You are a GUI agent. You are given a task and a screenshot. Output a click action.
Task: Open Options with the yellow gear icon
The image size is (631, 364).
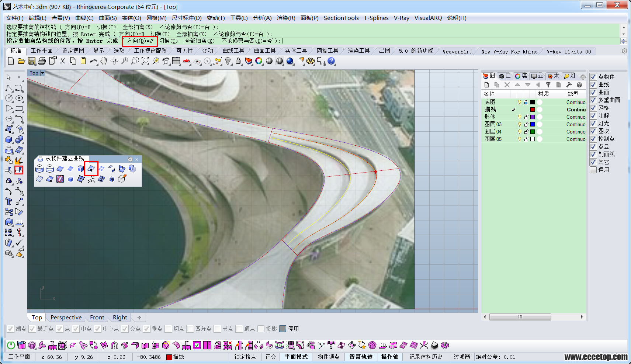click(x=311, y=61)
